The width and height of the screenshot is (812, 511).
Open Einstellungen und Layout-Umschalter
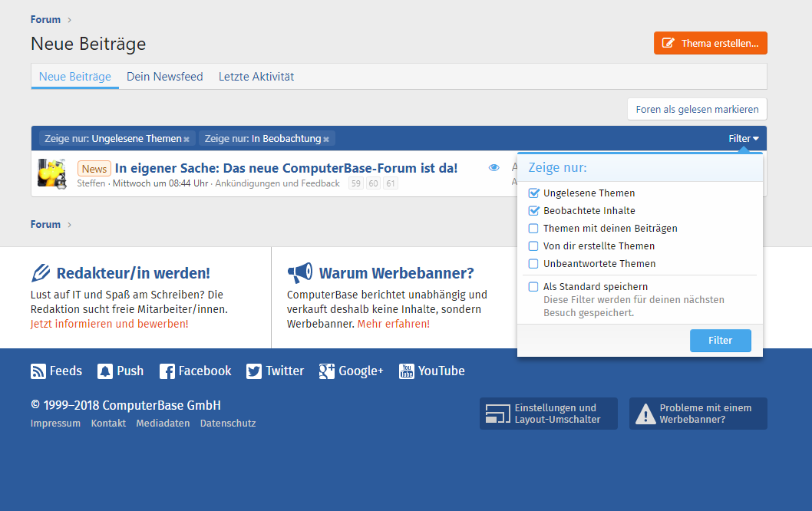pyautogui.click(x=549, y=414)
